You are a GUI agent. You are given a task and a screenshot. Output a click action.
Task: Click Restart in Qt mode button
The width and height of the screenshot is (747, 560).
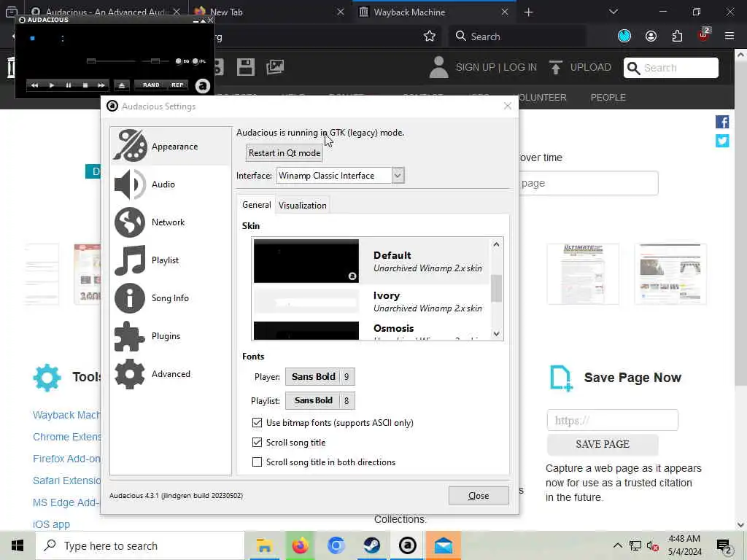tap(285, 153)
